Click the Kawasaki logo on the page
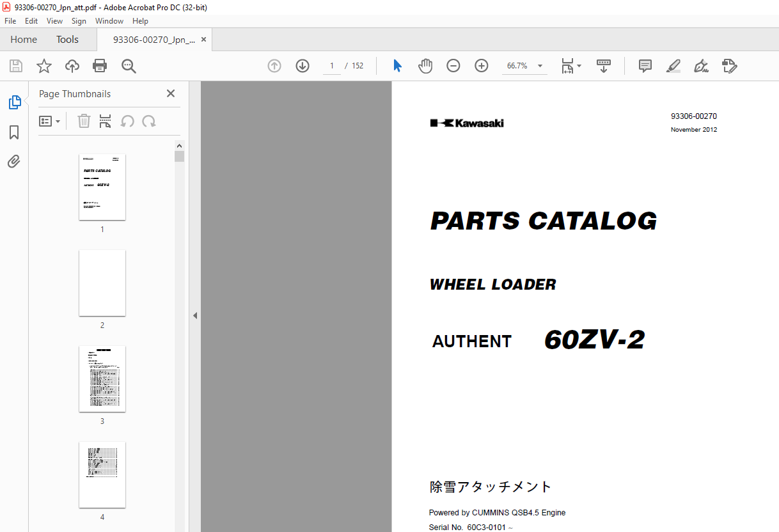779x532 pixels. 467,123
